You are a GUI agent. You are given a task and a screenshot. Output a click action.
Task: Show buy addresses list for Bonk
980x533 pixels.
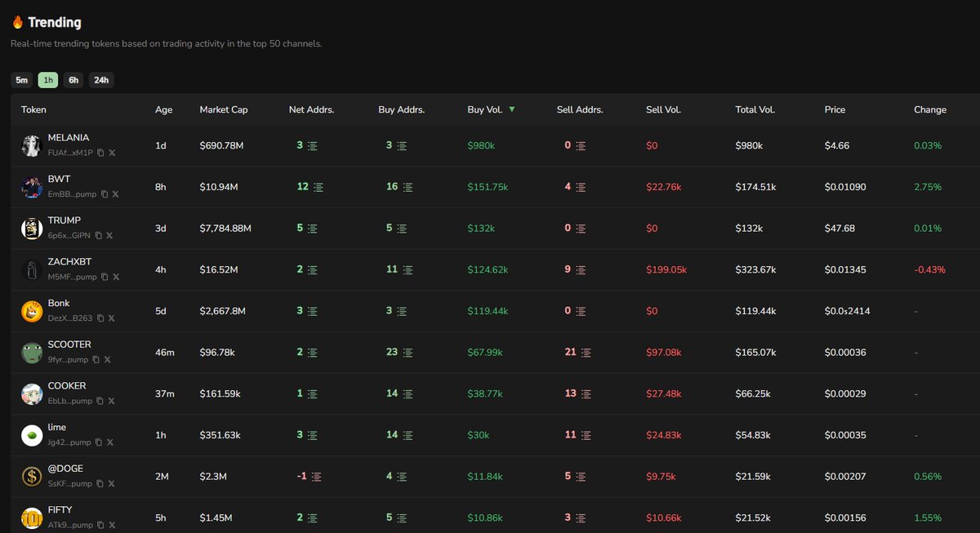[402, 311]
